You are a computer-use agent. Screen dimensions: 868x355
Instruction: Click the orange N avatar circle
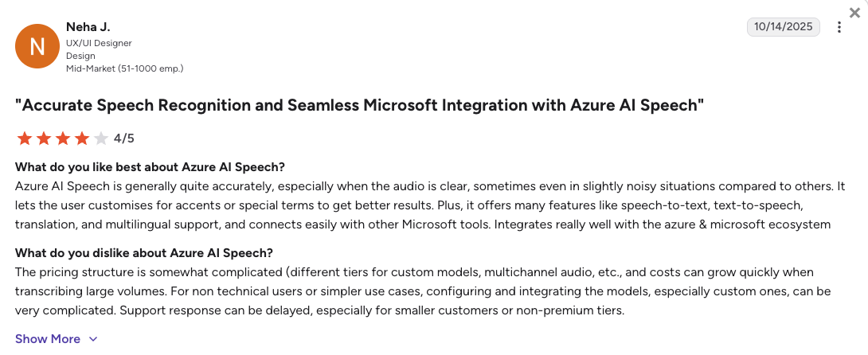pos(37,46)
